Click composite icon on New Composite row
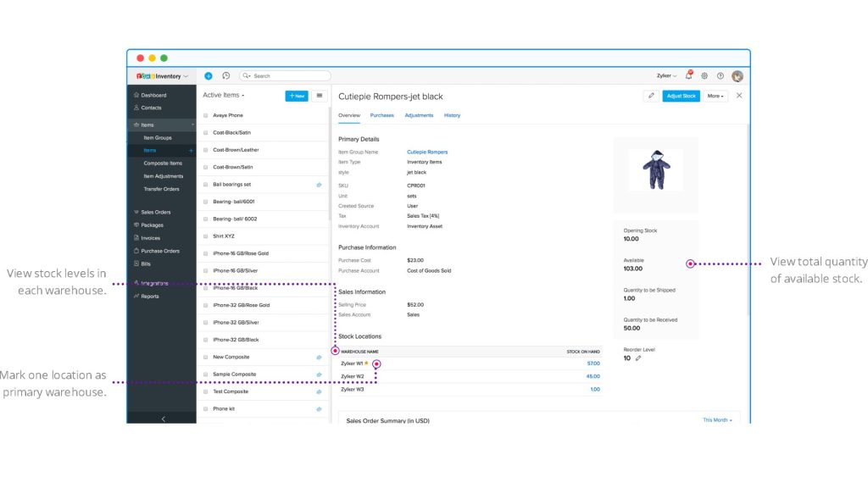 click(x=319, y=358)
